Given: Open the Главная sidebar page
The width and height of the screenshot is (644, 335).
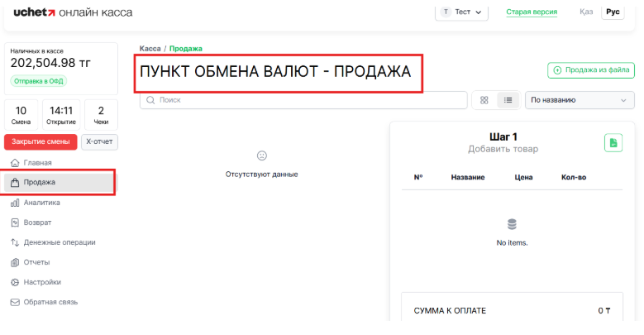Looking at the screenshot, I should click(x=38, y=163).
